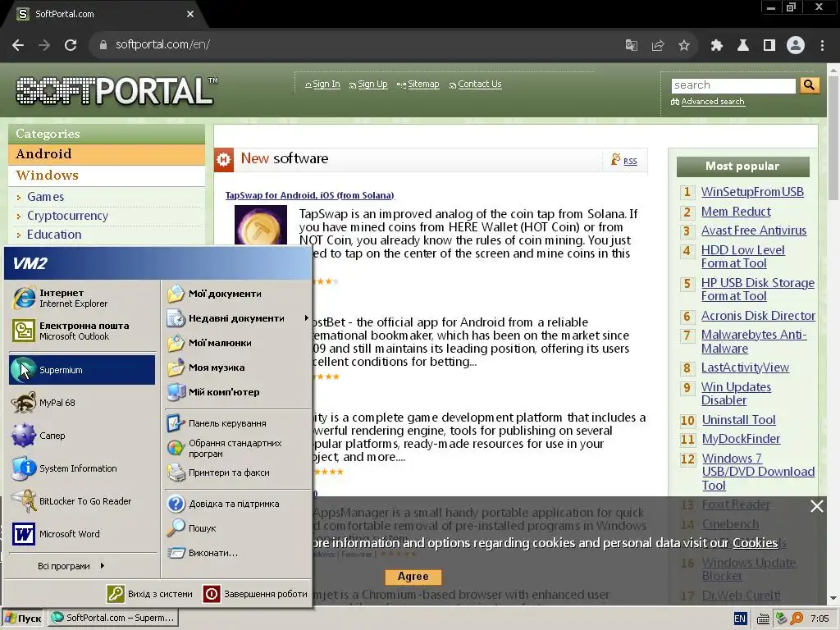Expand Недавні документи submenu

[237, 318]
